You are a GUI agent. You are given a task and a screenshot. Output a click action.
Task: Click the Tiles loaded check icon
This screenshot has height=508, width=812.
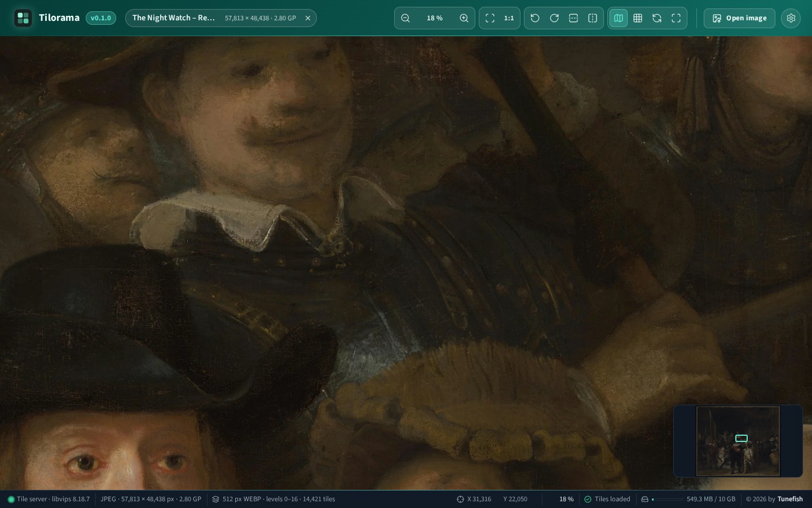(x=588, y=499)
